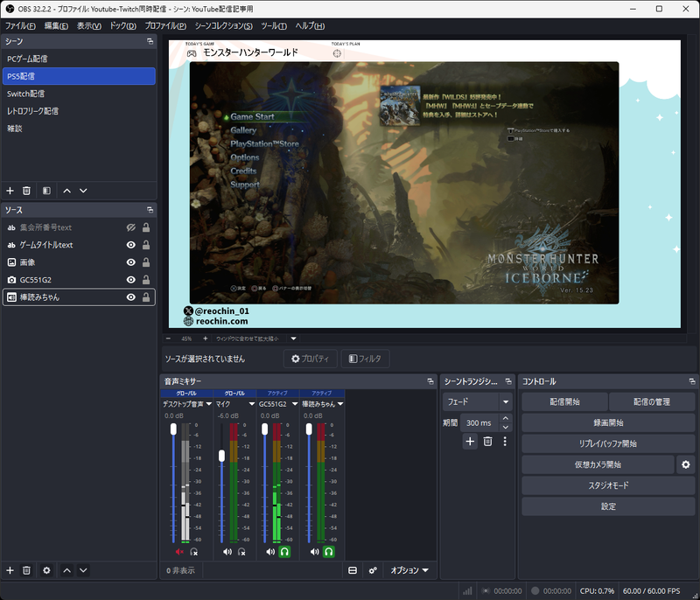700x600 pixels.
Task: Toggle lock on 画像 source
Action: [x=146, y=262]
